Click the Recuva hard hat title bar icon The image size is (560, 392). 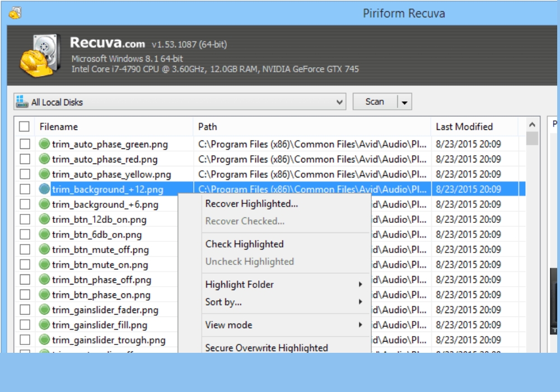point(15,13)
